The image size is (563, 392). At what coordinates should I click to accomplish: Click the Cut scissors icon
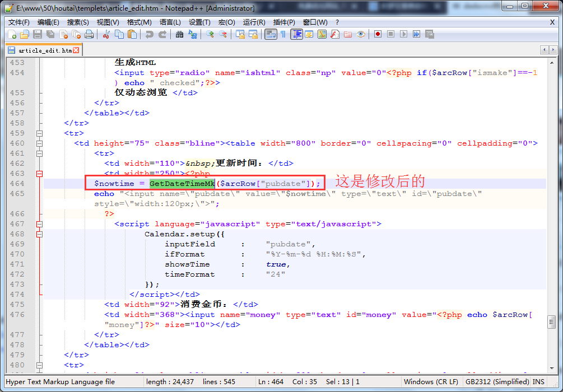(106, 35)
